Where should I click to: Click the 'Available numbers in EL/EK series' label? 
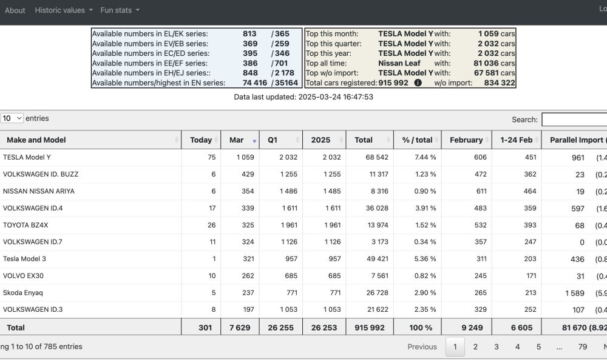tap(150, 34)
